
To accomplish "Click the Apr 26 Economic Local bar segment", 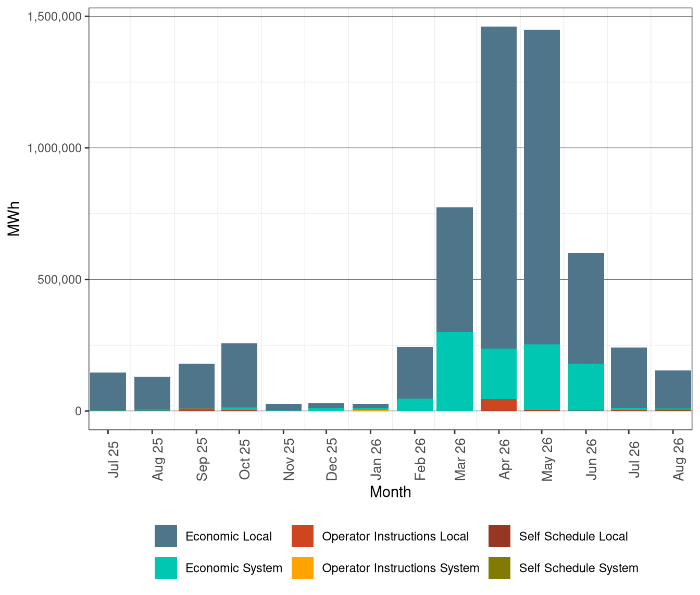I will (x=498, y=188).
